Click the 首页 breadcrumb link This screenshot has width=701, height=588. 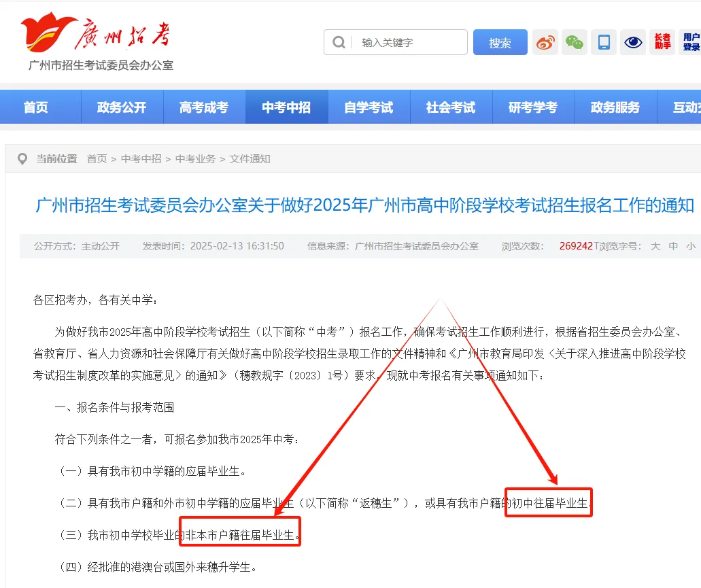pyautogui.click(x=97, y=158)
